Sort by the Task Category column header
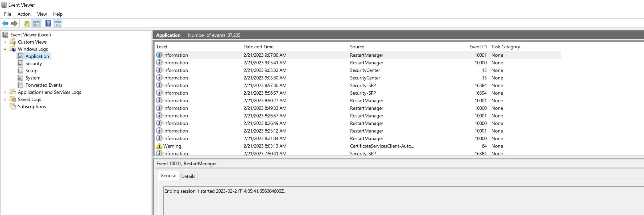644x215 pixels. click(525, 47)
